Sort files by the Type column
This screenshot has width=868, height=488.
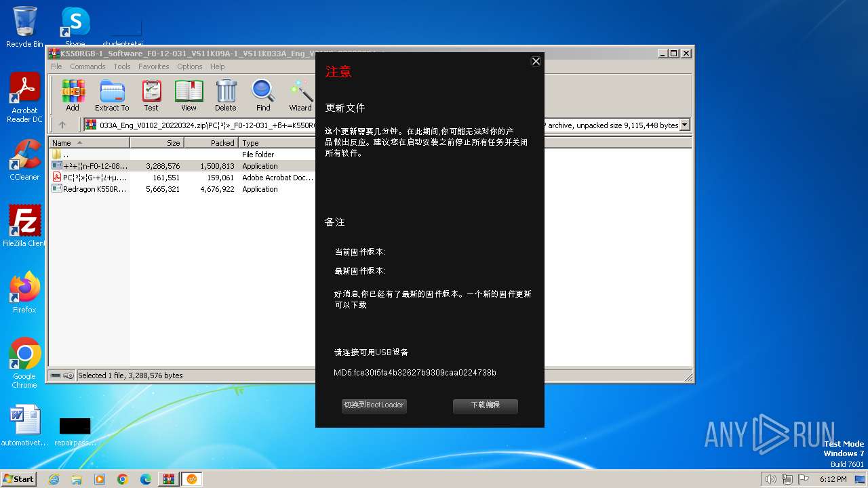(277, 143)
